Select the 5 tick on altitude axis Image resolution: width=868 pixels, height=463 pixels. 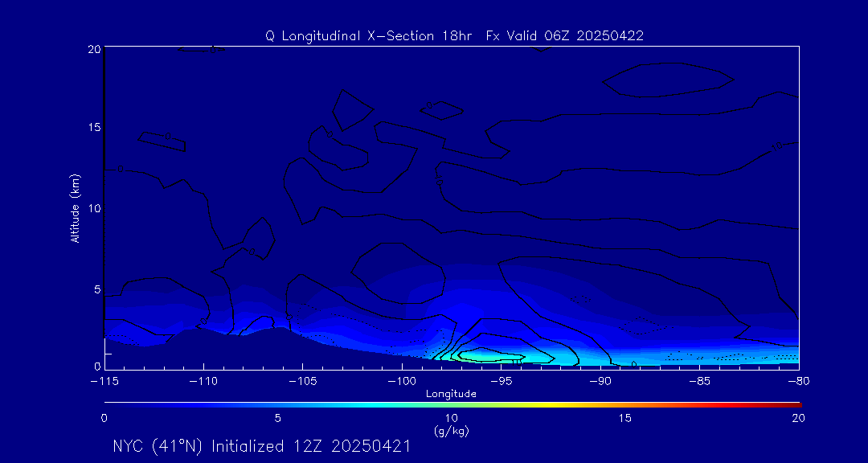tap(97, 289)
